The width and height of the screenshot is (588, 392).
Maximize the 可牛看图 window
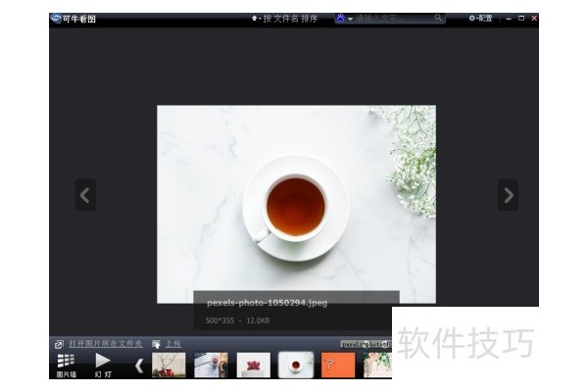[521, 18]
